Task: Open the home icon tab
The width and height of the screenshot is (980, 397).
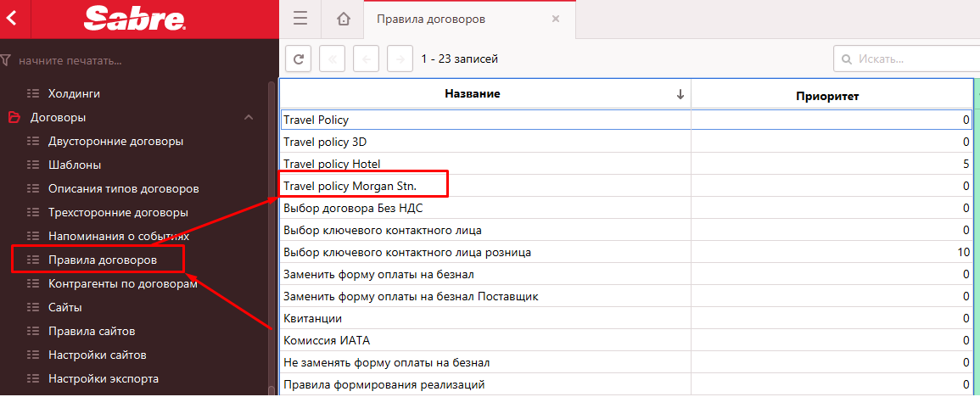Action: point(343,19)
